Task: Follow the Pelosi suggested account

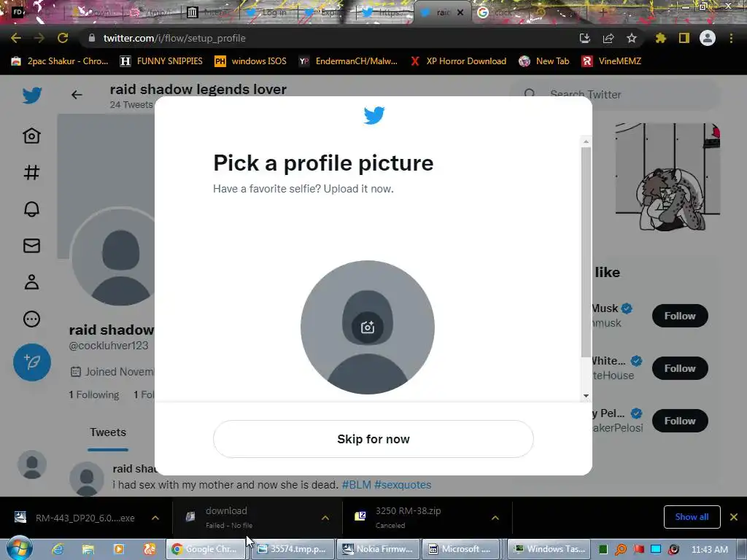Action: pyautogui.click(x=680, y=421)
